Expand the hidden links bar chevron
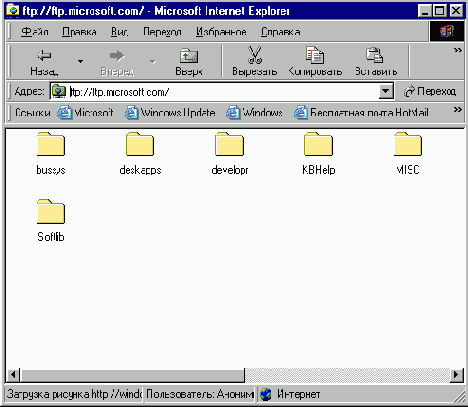This screenshot has height=407, width=468. (458, 110)
